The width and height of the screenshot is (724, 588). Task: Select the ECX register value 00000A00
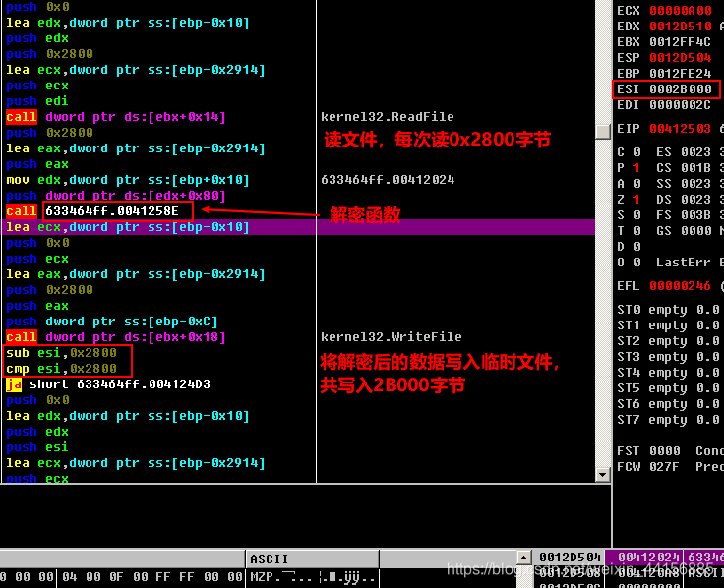click(x=681, y=10)
